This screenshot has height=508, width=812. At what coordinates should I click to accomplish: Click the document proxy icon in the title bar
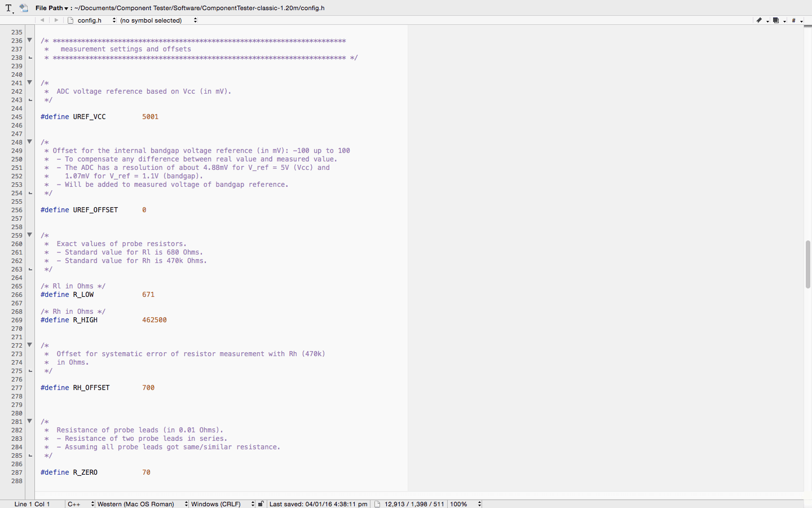click(x=23, y=7)
